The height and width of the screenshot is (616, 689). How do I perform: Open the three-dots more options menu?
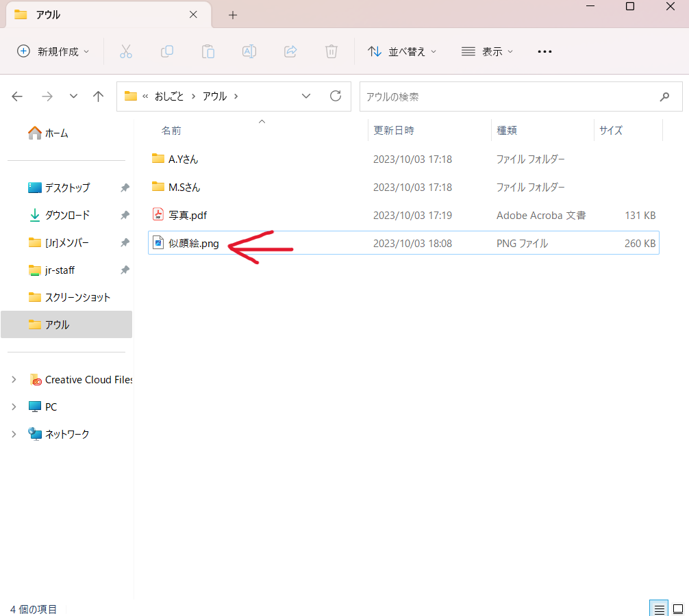tap(544, 51)
